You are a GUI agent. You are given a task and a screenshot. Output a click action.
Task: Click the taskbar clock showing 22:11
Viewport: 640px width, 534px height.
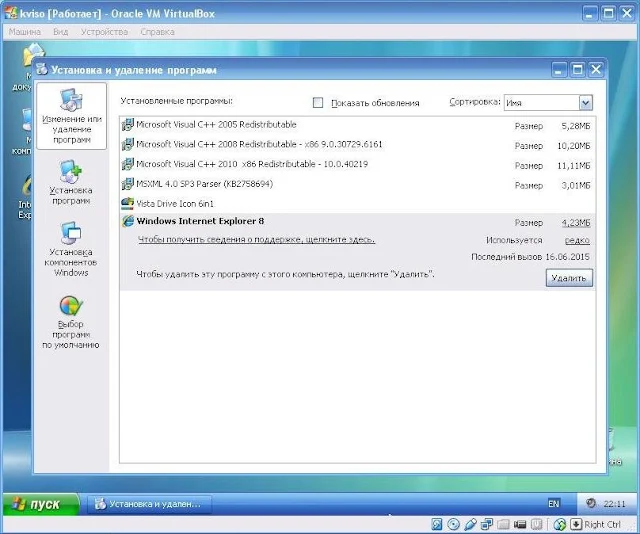614,504
